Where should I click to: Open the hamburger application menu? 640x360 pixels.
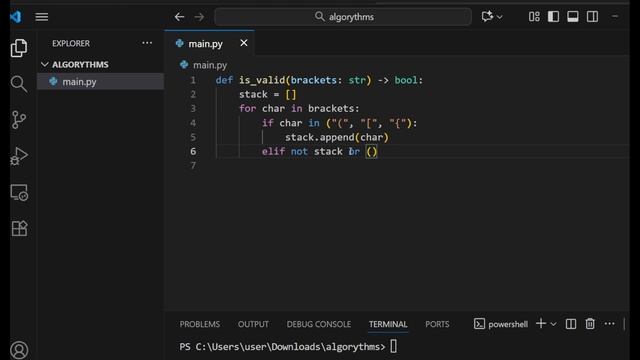coord(42,17)
